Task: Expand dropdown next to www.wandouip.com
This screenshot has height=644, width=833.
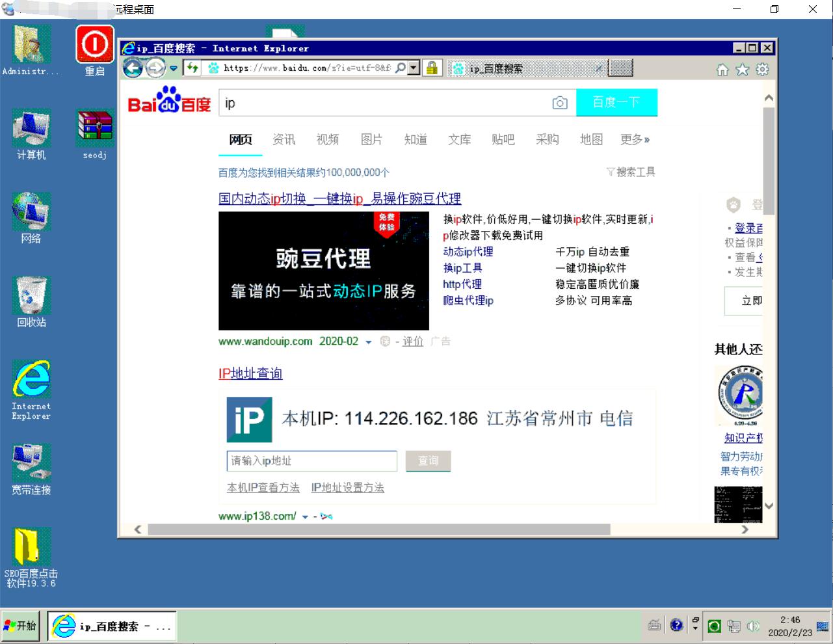Action: (x=369, y=342)
